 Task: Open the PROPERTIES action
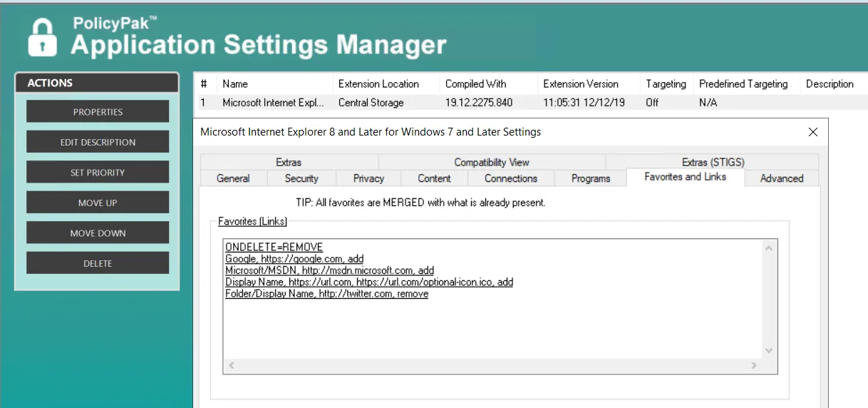click(98, 112)
